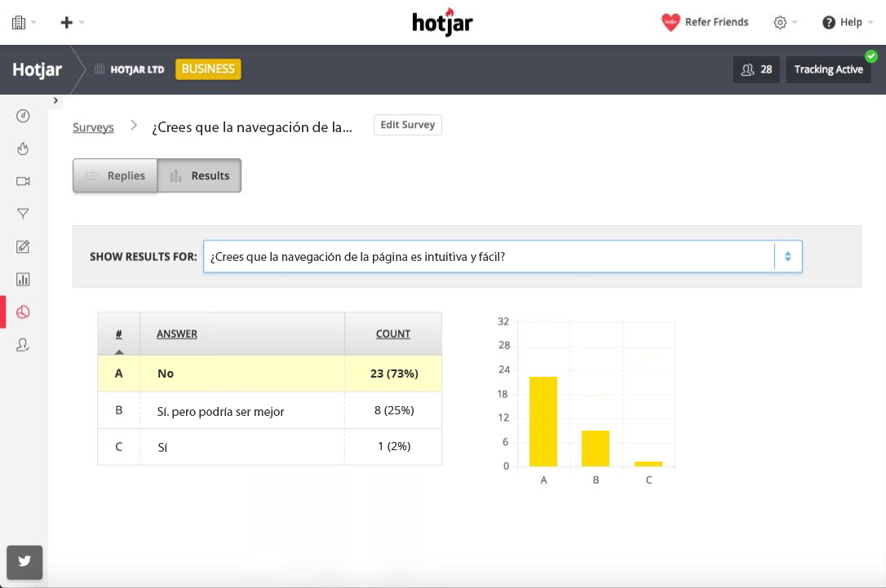
Task: Open Heatmaps flame icon in sidebar
Action: pyautogui.click(x=23, y=148)
